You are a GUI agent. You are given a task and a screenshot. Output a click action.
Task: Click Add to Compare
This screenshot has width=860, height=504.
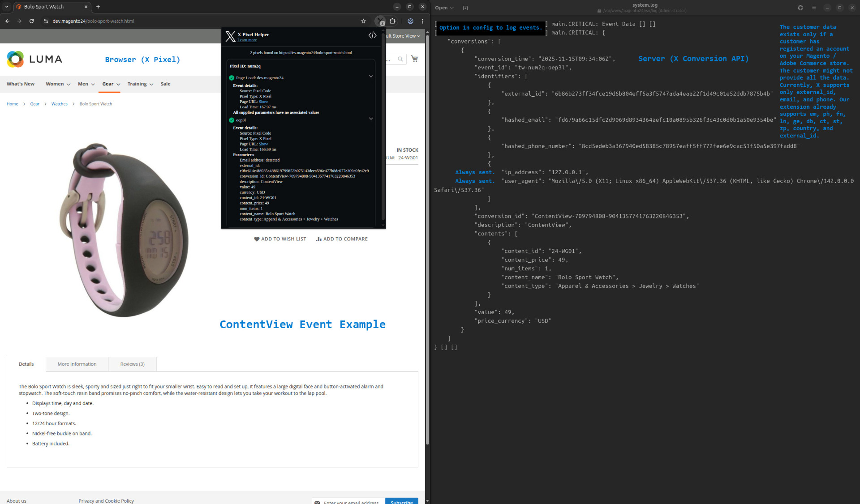[342, 239]
